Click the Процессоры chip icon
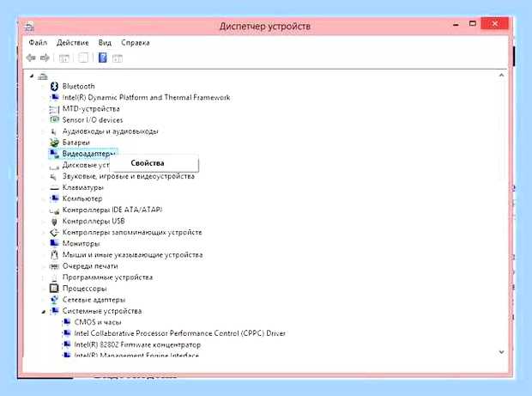The height and width of the screenshot is (396, 532). 54,289
